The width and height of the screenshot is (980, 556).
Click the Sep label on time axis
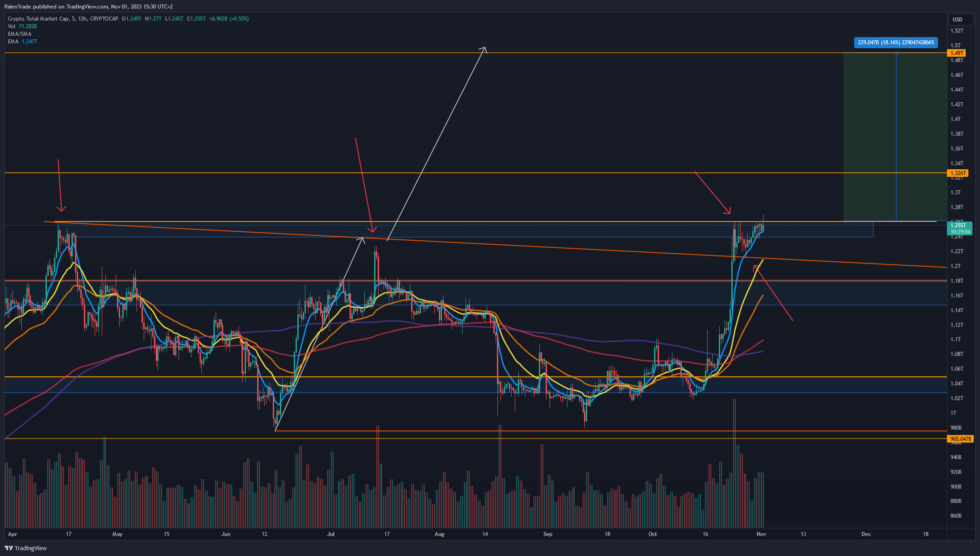(x=548, y=534)
